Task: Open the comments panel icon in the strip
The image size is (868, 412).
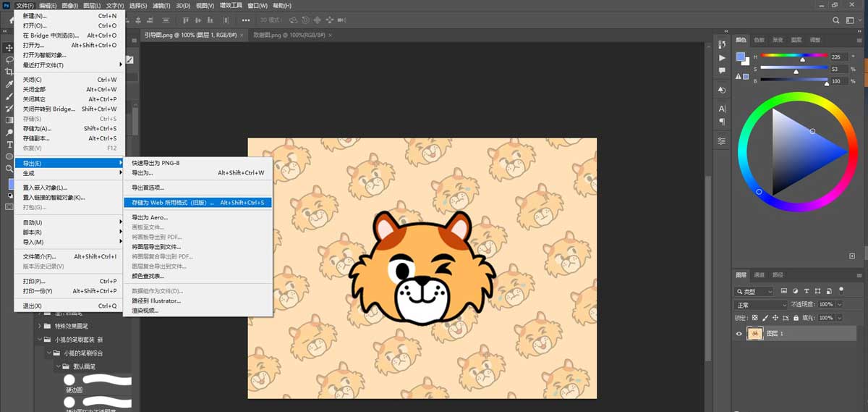Action: click(722, 71)
